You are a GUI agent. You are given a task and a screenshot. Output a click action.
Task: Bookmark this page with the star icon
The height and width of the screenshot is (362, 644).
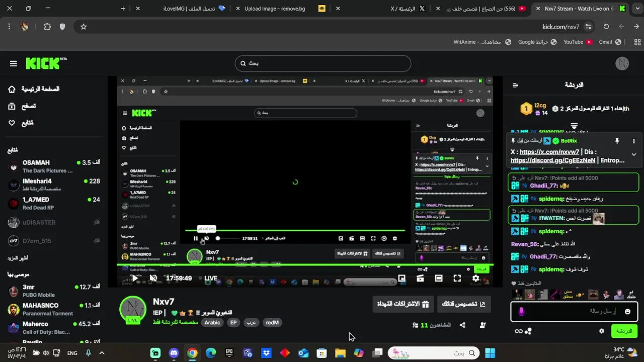tap(84, 27)
